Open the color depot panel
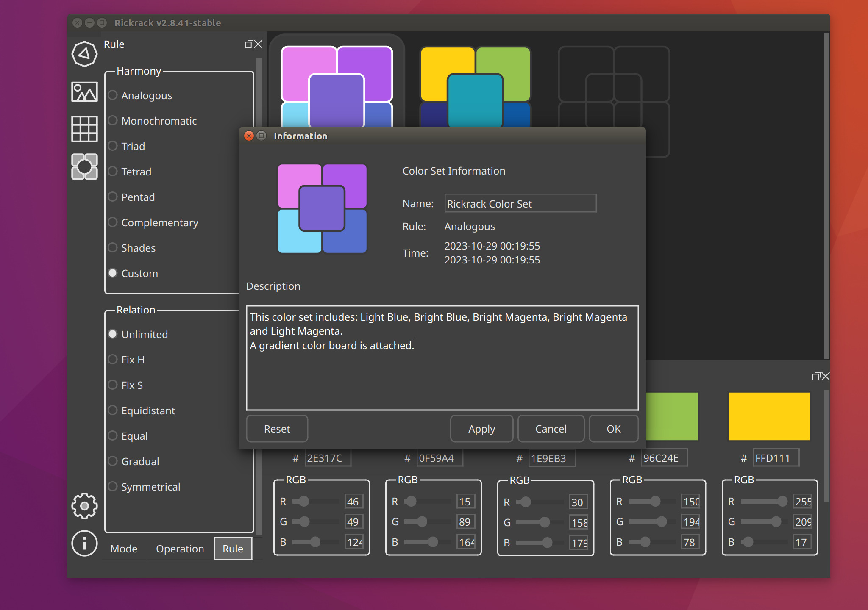 [x=84, y=167]
